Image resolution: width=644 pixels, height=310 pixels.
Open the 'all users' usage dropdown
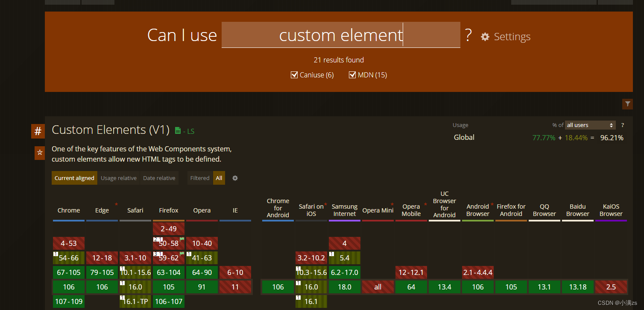pyautogui.click(x=590, y=125)
